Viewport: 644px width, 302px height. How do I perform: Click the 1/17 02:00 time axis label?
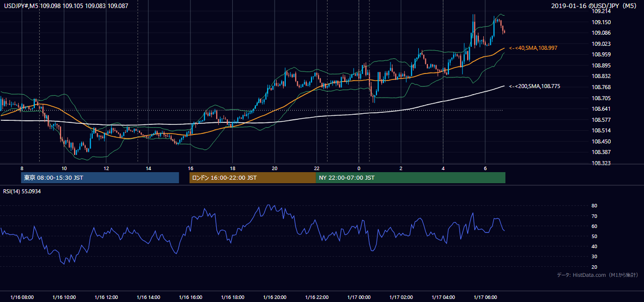click(401, 297)
